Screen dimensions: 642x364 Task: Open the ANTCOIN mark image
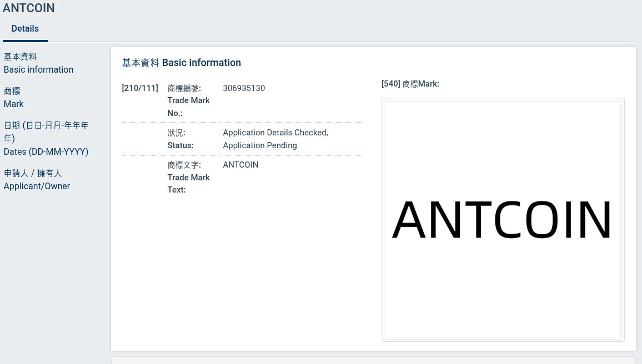(501, 220)
